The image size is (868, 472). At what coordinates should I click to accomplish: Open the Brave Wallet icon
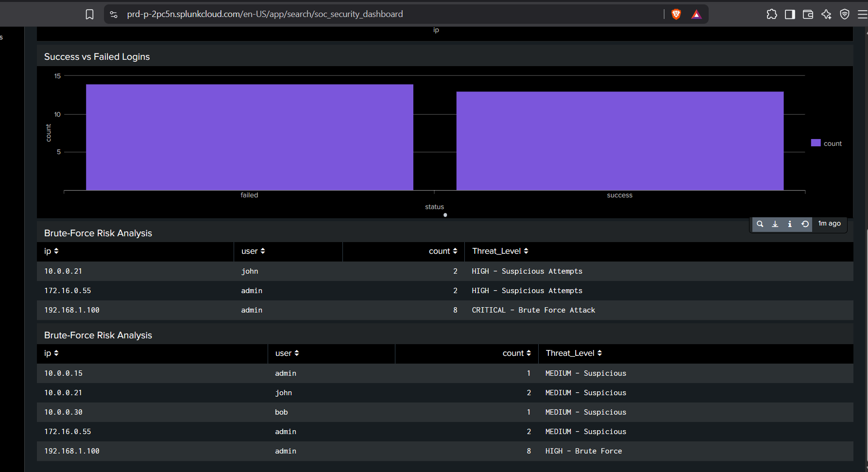[808, 15]
